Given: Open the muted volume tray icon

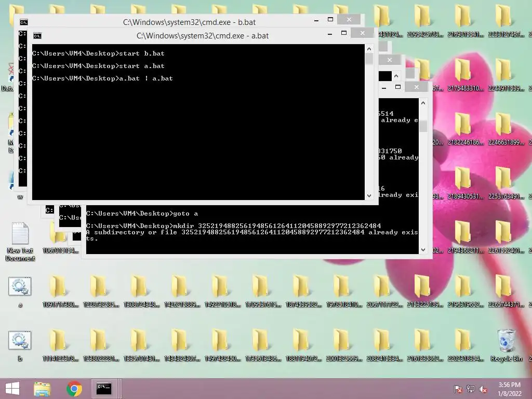Looking at the screenshot, I should point(483,389).
